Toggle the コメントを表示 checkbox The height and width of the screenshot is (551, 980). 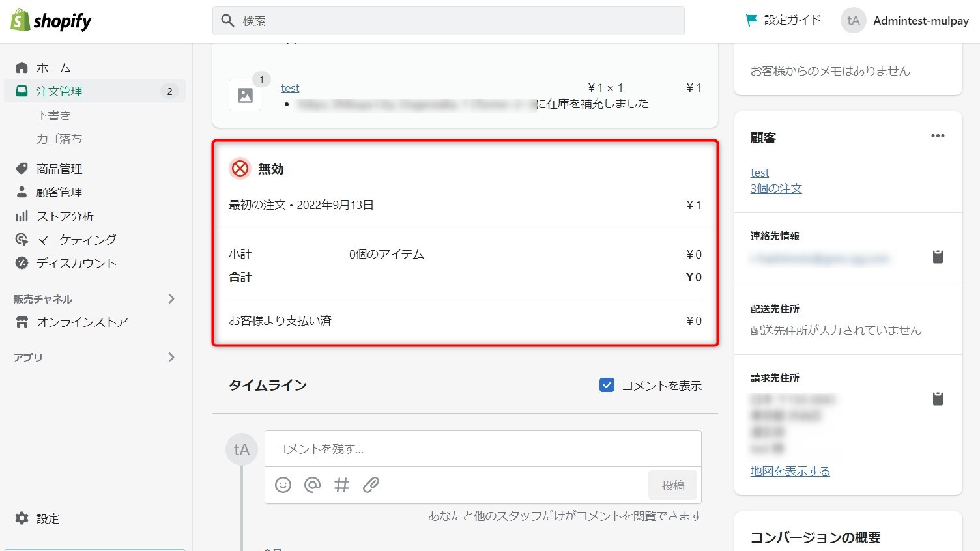click(x=607, y=385)
